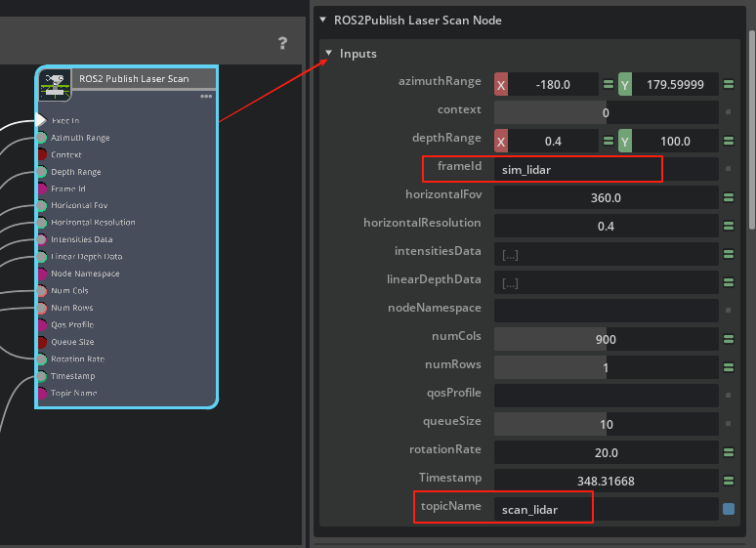The width and height of the screenshot is (756, 548).
Task: Click the Num Cols port connector
Action: (x=42, y=290)
